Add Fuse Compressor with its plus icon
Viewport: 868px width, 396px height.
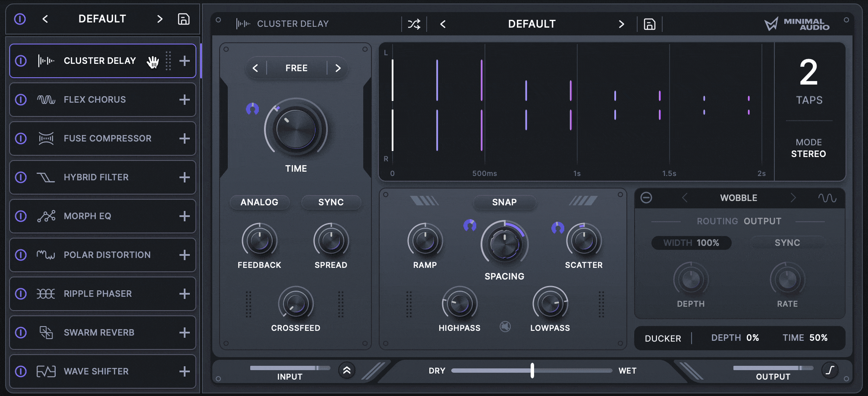185,138
